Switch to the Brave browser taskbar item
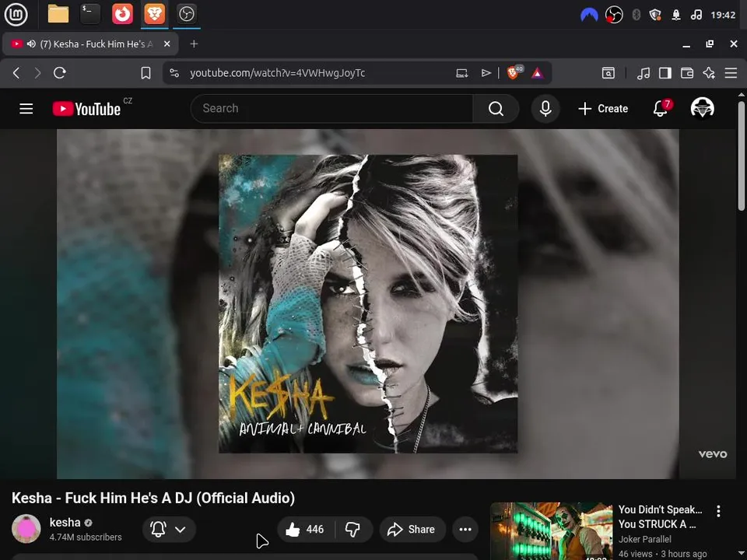 pos(155,14)
